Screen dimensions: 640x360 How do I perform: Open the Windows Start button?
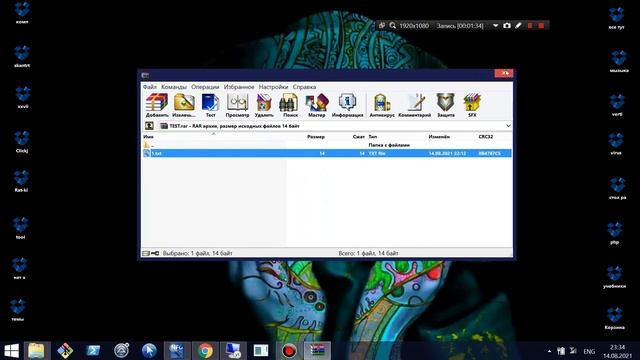coord(11,351)
